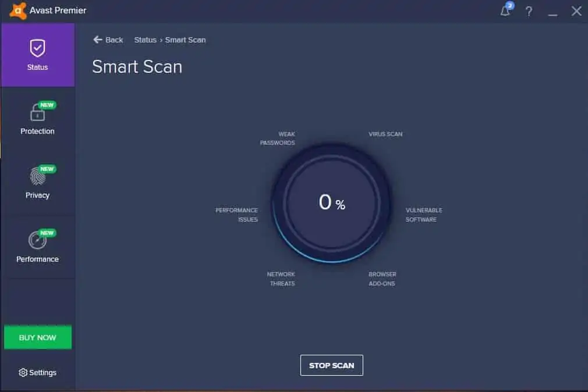
Task: Open Privacy via the fingerprint icon
Action: (37, 176)
